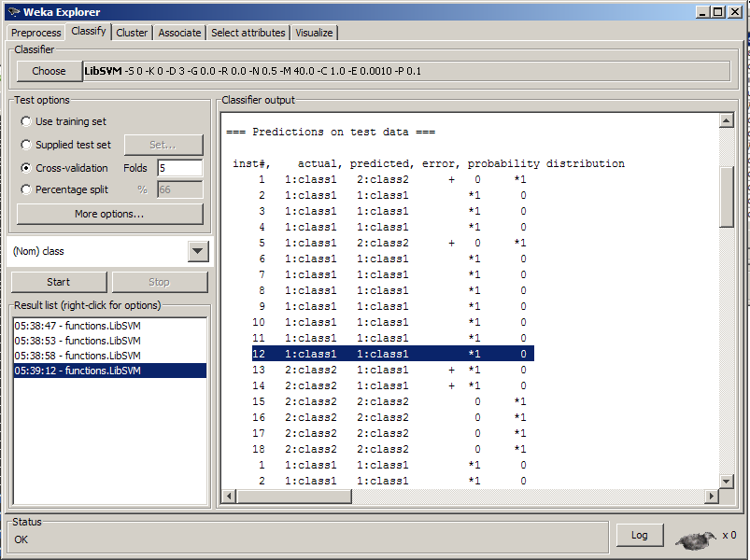Switch to the Preprocess tab
This screenshot has width=750, height=560.
coord(36,33)
